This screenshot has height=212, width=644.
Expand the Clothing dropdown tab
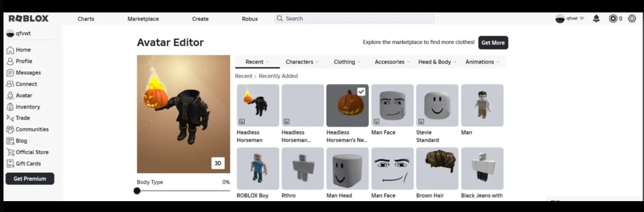coord(347,62)
